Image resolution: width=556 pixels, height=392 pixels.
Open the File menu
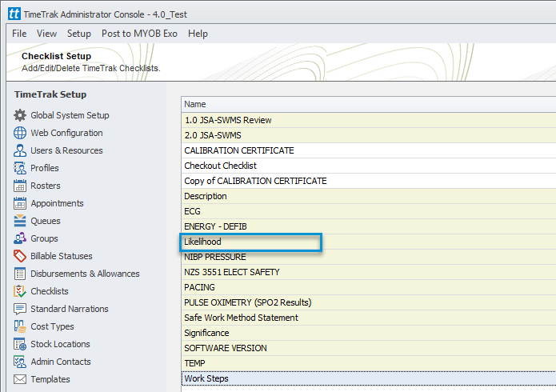tap(19, 34)
